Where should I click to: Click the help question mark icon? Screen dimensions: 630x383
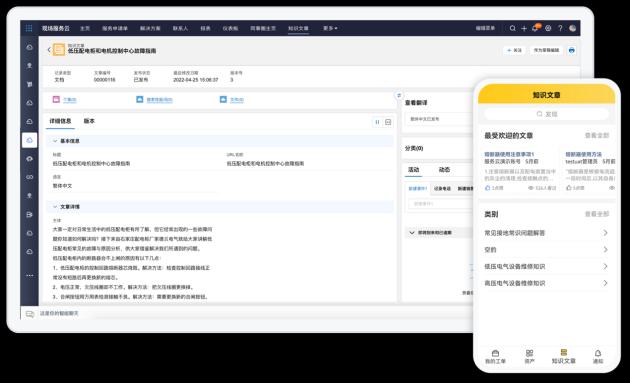coord(560,28)
